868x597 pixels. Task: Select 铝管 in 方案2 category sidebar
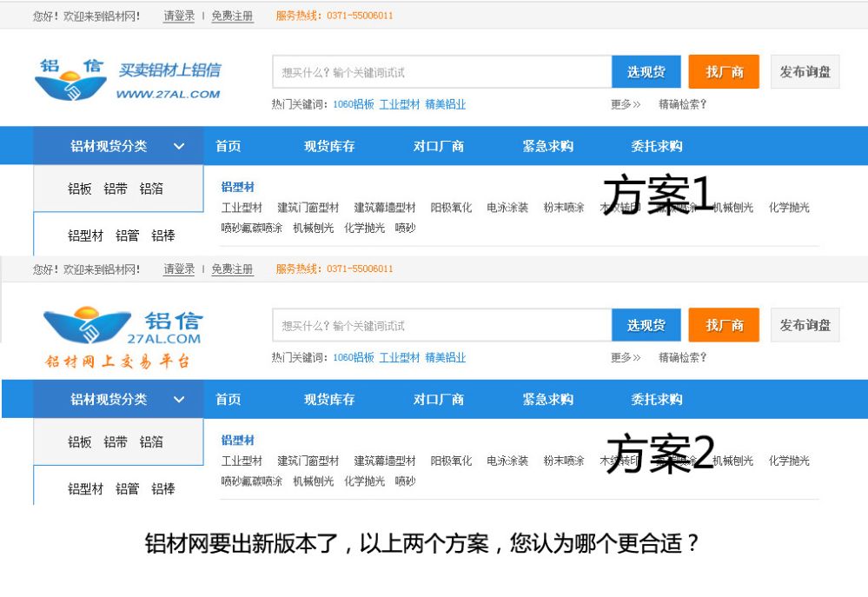pyautogui.click(x=128, y=489)
